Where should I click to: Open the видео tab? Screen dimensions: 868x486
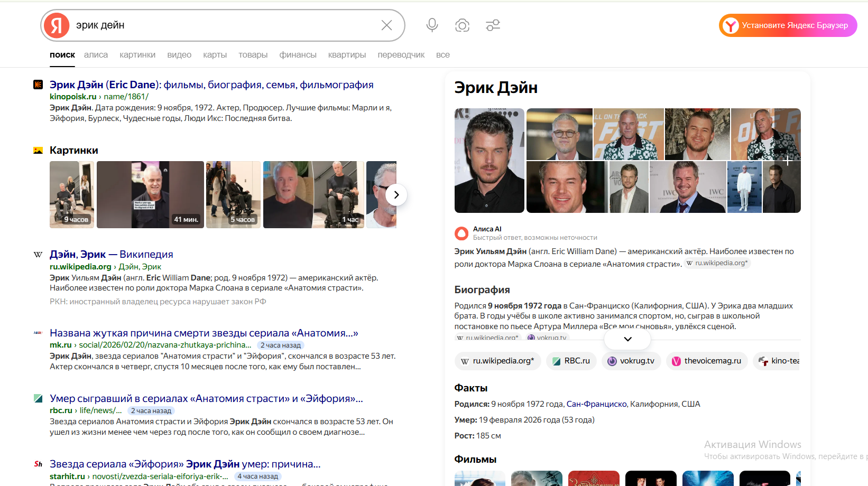tap(179, 55)
